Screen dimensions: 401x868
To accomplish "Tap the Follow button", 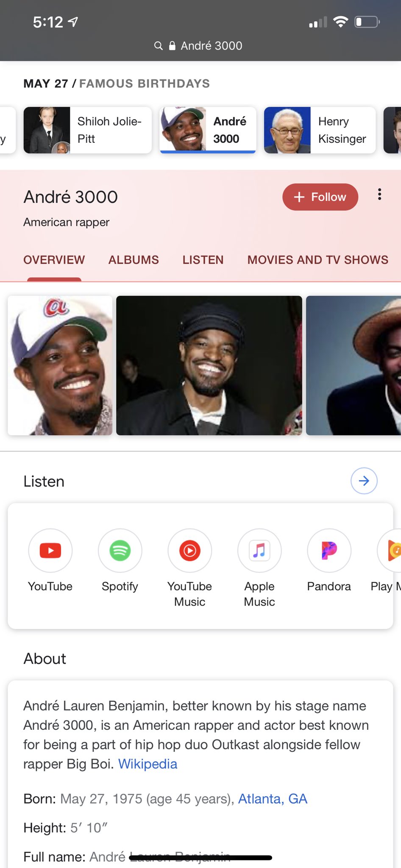I will (320, 197).
